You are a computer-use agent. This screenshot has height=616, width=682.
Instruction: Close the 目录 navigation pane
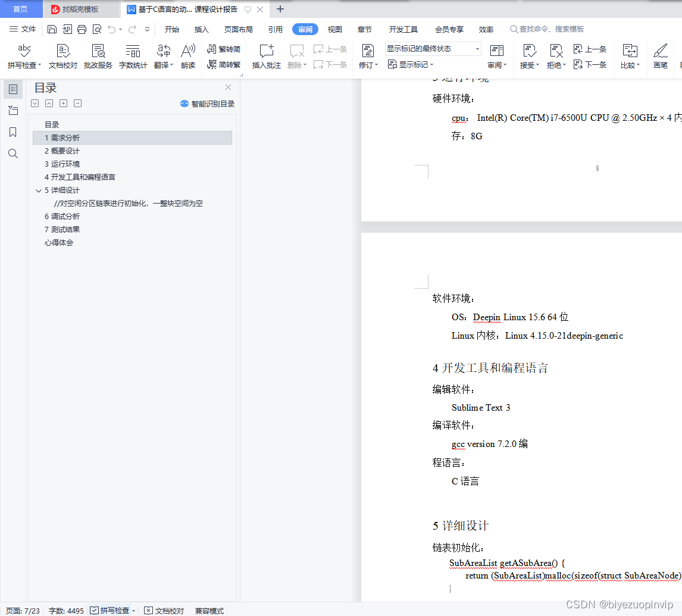[x=229, y=87]
